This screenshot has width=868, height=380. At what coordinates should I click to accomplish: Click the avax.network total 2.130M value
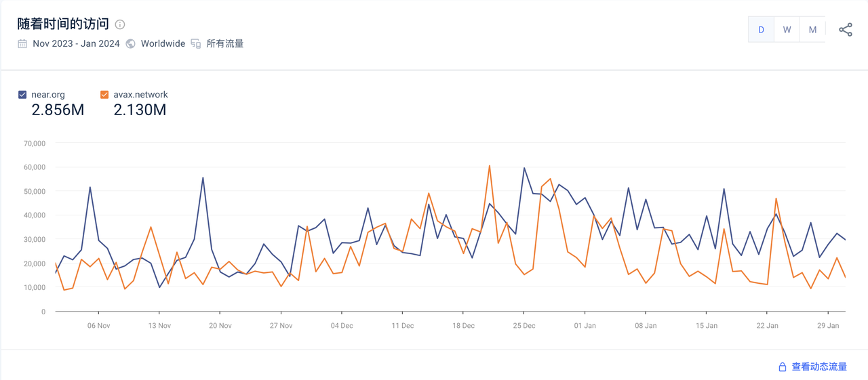(140, 110)
